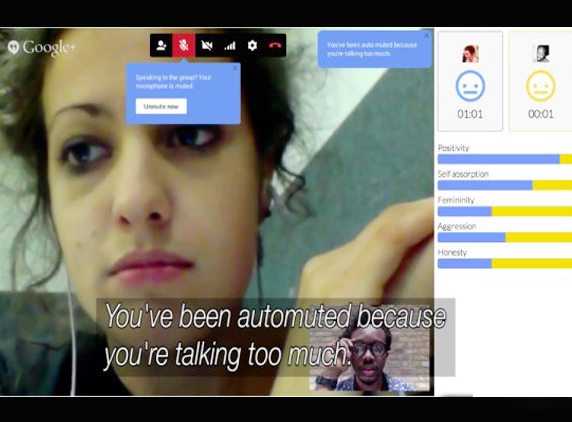The image size is (572, 422).
Task: Click the Positivity bar
Action: (505, 159)
